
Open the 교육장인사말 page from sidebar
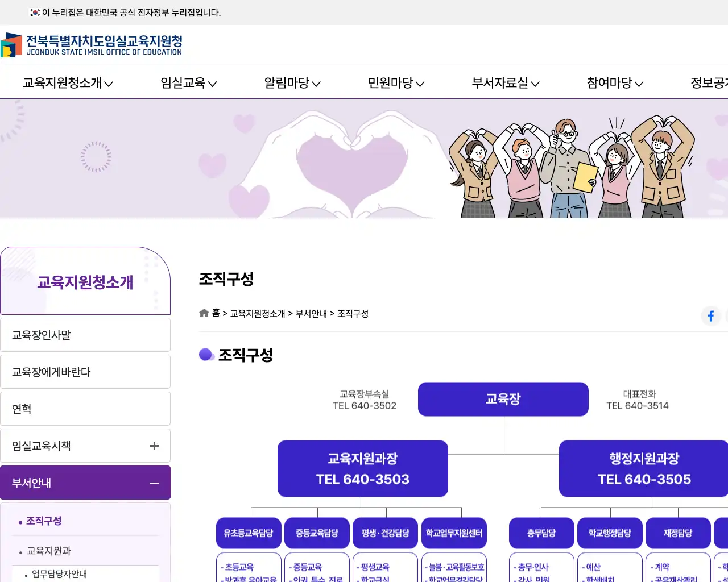(x=85, y=334)
